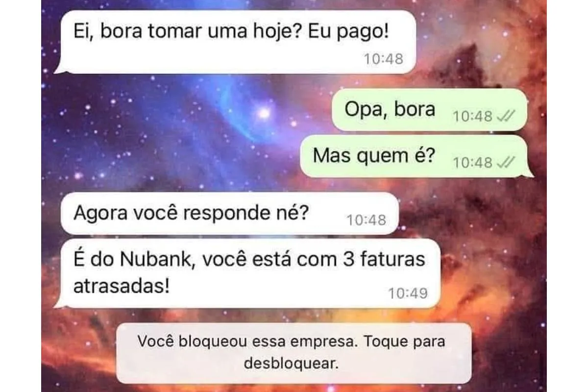Tap the "Você bloqueou essa empresa" unblock banner

(294, 353)
